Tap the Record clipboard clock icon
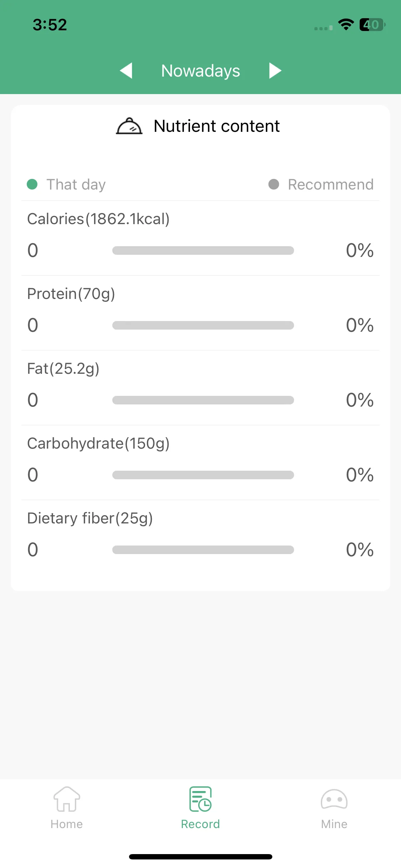 [200, 799]
